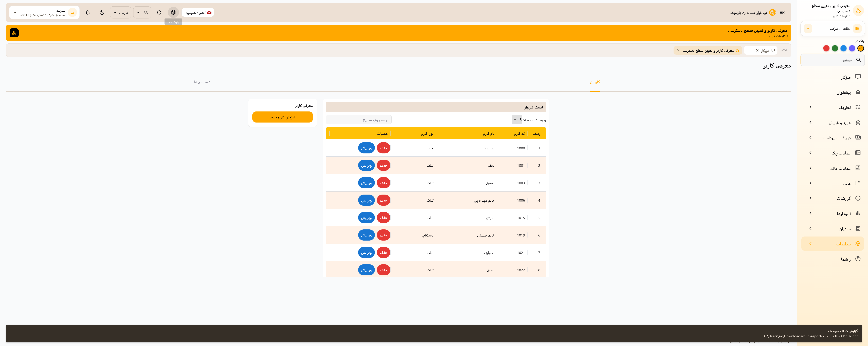Click the نمودارها bar chart icon
This screenshot has height=346, width=868.
pos(858,213)
